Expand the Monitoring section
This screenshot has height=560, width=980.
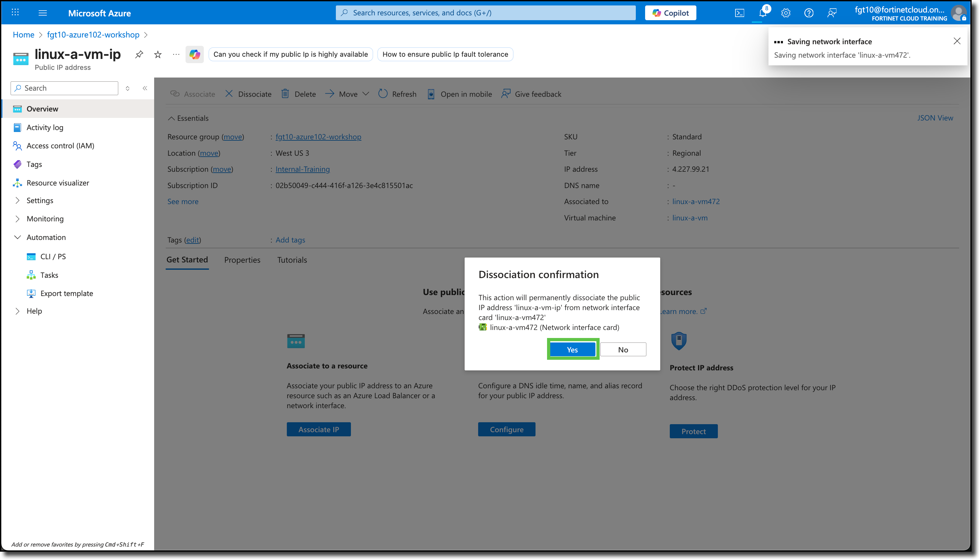coord(45,218)
